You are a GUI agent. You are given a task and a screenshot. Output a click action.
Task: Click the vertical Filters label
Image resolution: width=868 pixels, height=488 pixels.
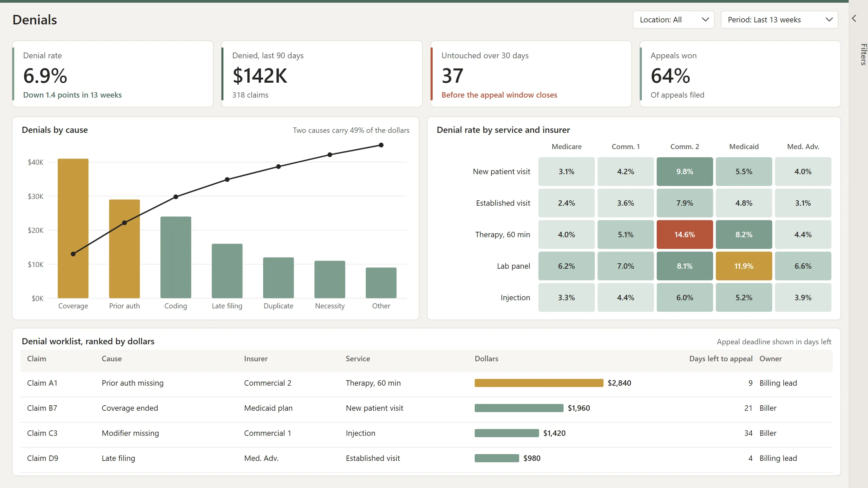(864, 55)
